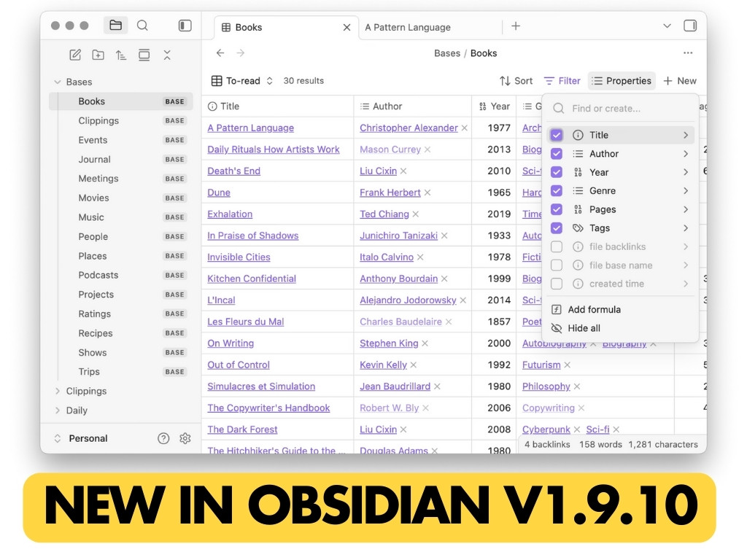Create a new folder icon
The width and height of the screenshot is (747, 560).
[x=98, y=55]
